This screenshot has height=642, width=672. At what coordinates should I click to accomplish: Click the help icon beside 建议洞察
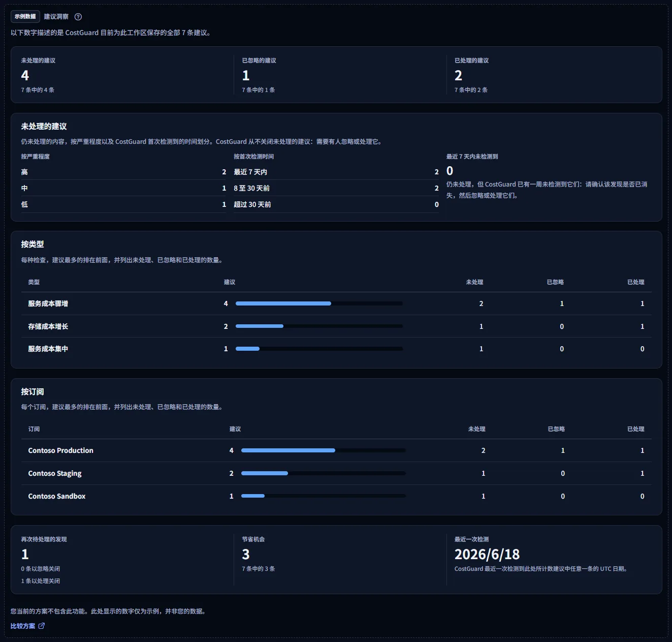click(x=78, y=17)
